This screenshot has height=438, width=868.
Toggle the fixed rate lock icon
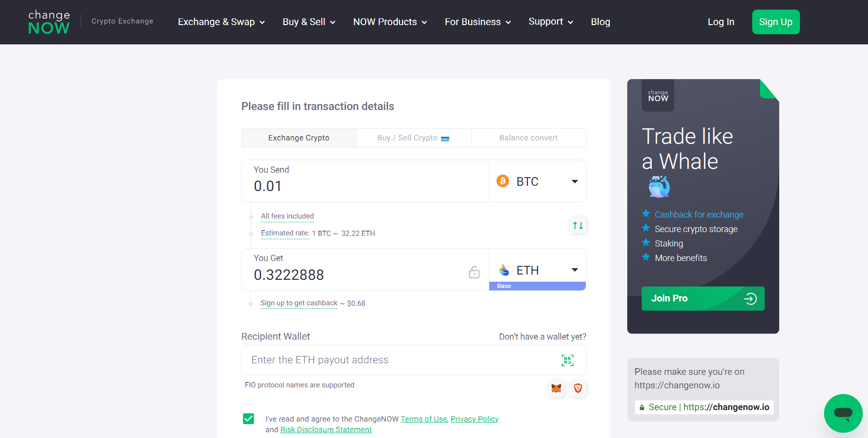point(474,273)
